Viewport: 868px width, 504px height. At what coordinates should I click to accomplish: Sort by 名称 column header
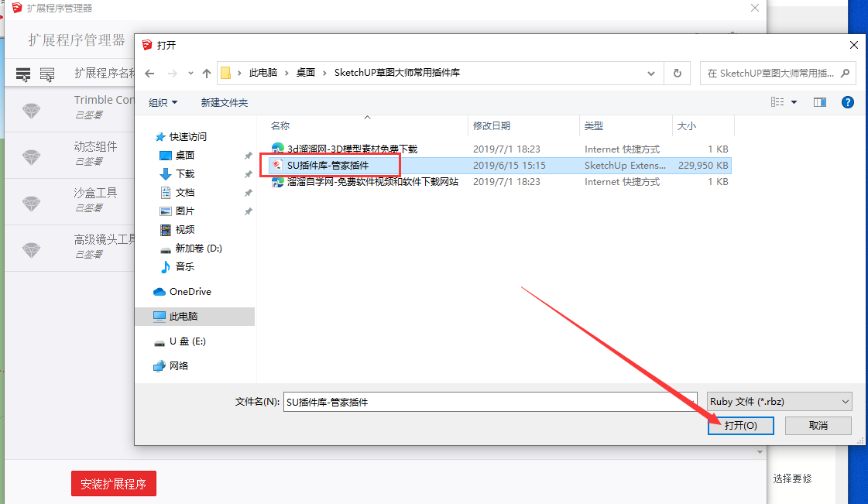280,125
